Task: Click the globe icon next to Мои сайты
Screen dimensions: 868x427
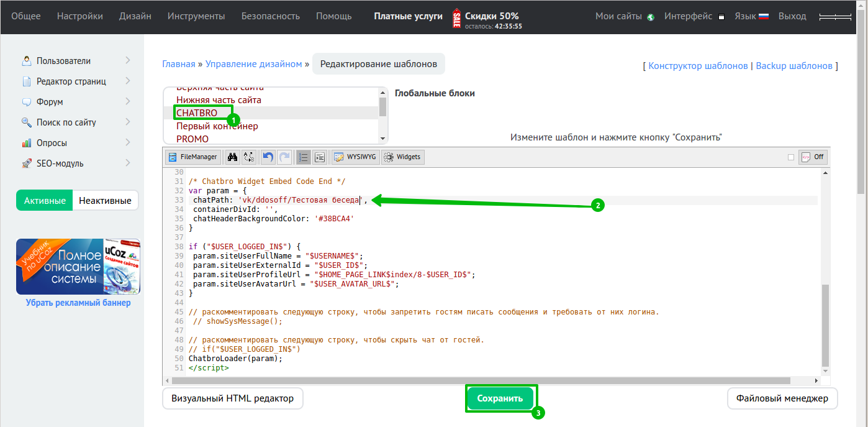Action: pos(651,17)
